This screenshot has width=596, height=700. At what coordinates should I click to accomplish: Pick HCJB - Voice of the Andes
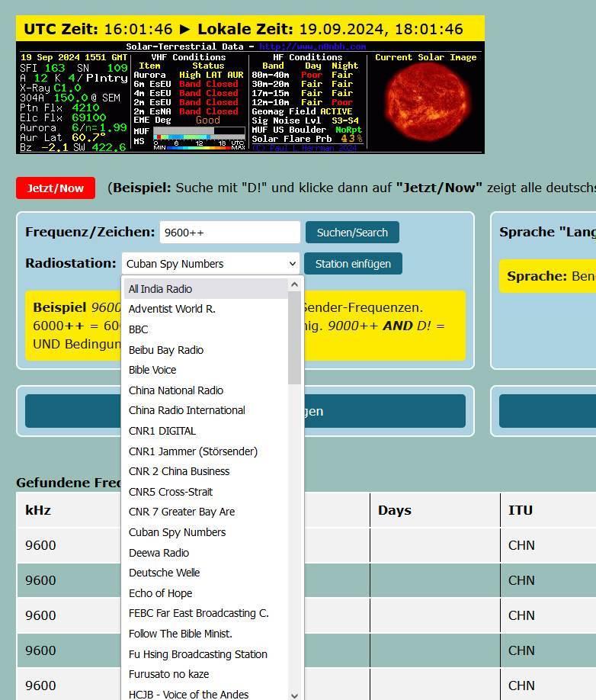coord(188,695)
